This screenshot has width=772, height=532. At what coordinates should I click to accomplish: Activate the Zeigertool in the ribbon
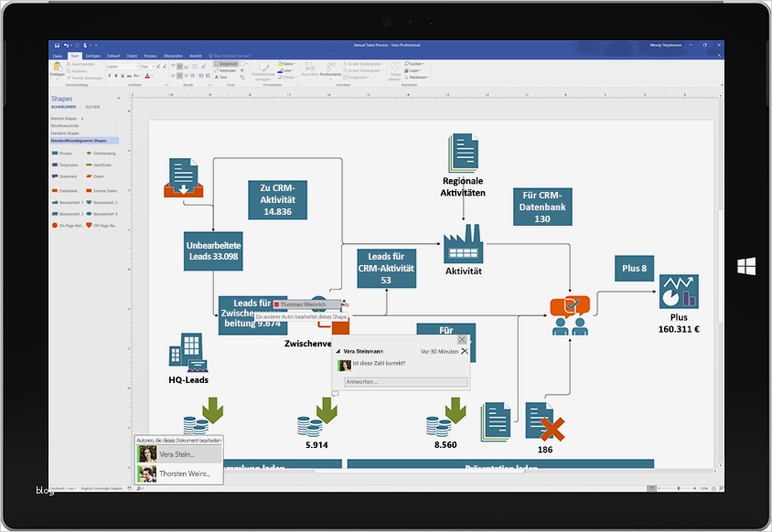click(x=226, y=64)
